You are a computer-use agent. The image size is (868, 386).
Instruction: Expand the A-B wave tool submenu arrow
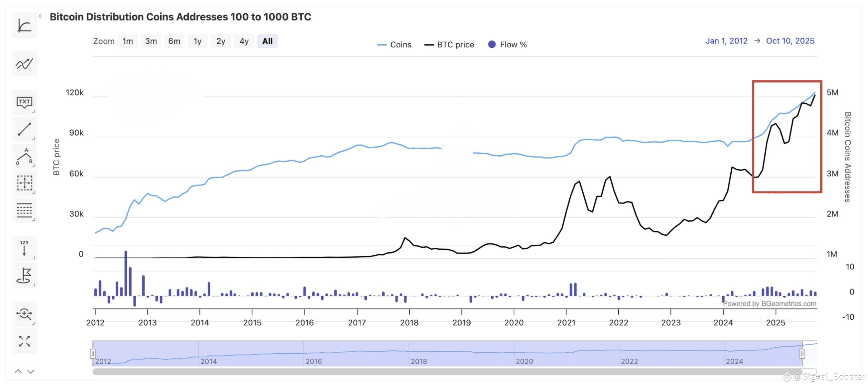tap(33, 166)
